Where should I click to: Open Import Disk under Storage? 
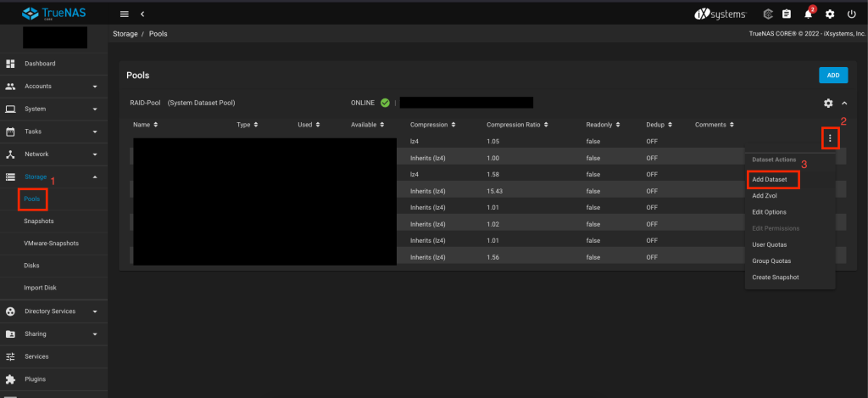(x=40, y=288)
